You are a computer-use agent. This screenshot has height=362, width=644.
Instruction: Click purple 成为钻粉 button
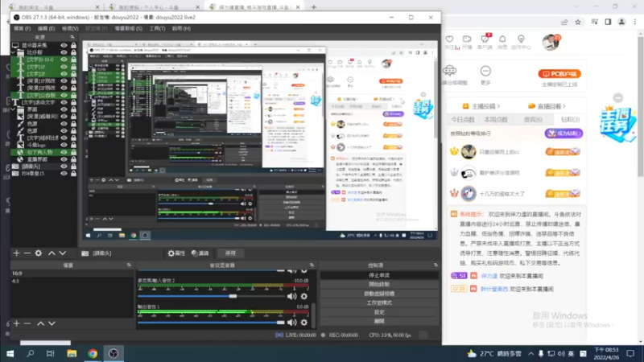tap(563, 134)
